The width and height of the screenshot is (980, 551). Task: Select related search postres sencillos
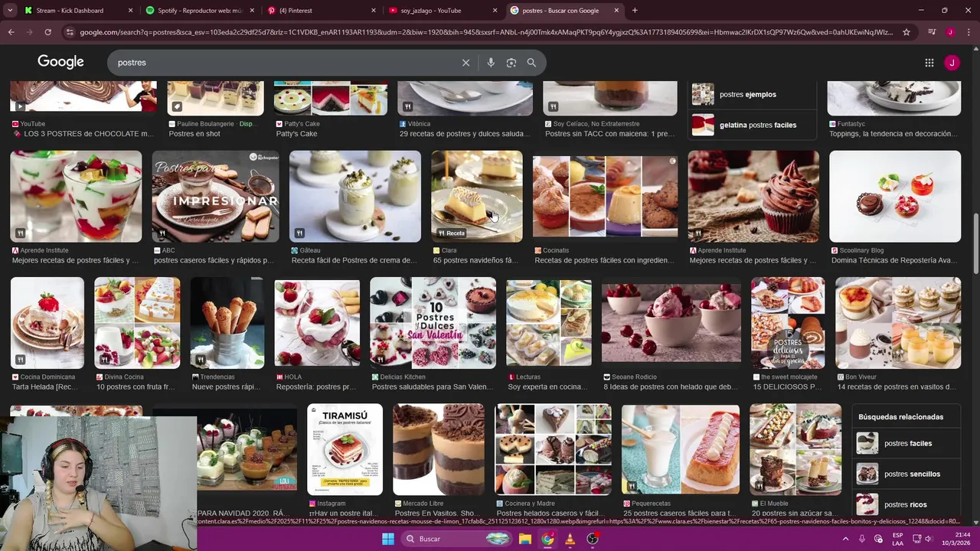(x=906, y=474)
